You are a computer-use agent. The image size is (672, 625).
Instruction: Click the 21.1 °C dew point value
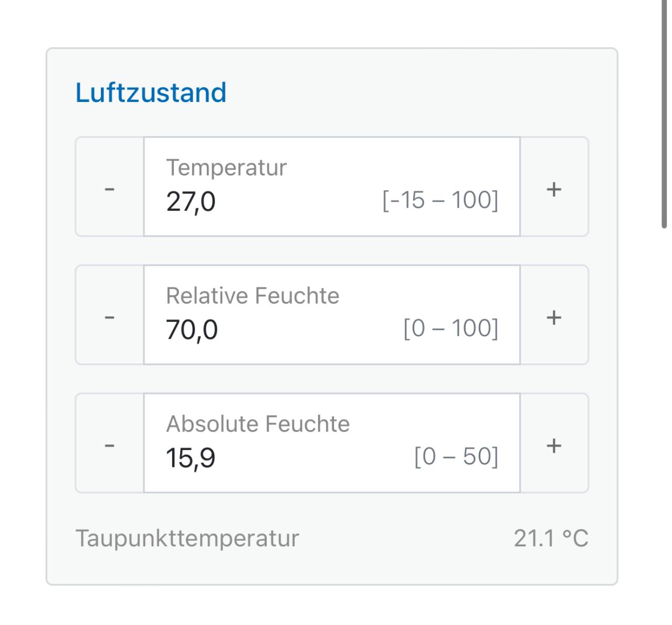tap(551, 538)
